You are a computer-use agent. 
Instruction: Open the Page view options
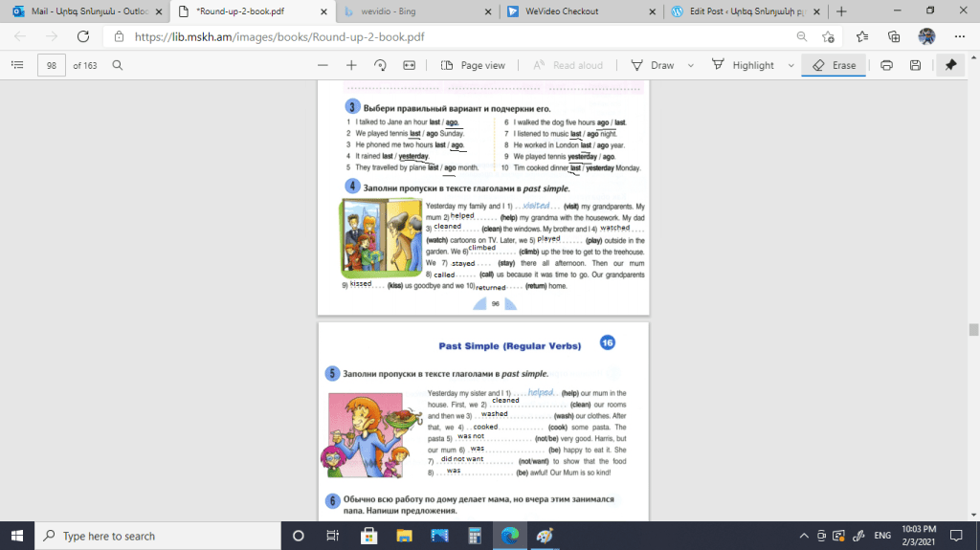pos(474,65)
